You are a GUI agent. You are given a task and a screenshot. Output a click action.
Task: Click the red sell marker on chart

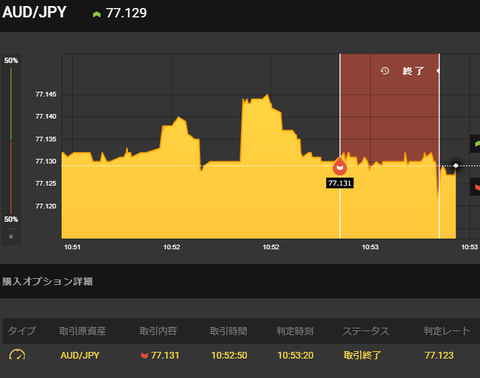pyautogui.click(x=340, y=166)
